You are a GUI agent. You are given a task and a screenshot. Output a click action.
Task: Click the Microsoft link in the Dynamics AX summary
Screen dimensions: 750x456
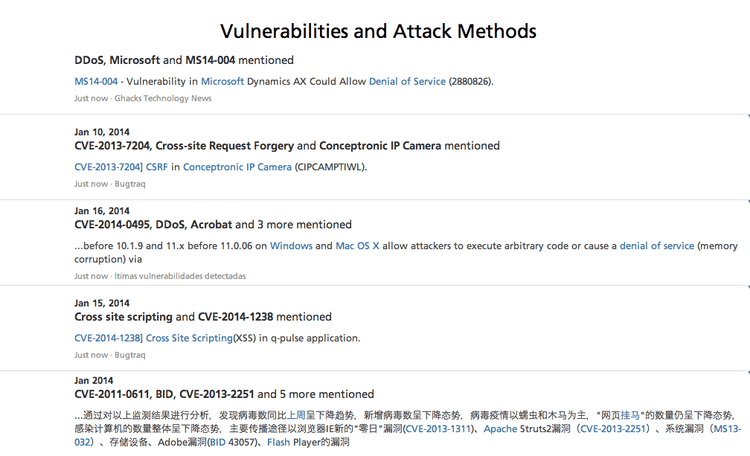(x=222, y=81)
